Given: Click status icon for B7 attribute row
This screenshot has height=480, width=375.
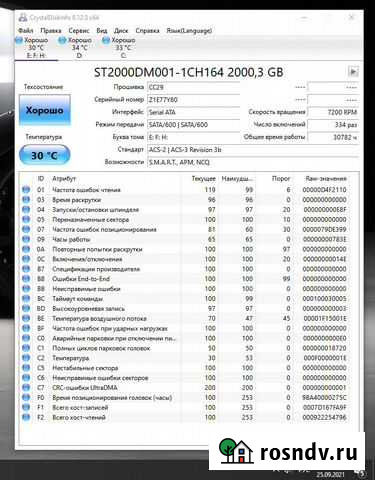Looking at the screenshot, I should [26, 269].
